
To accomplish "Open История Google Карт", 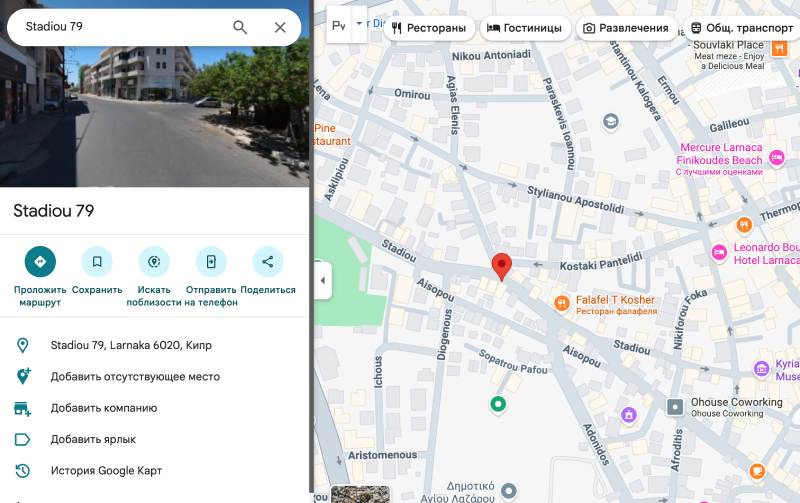I will [x=106, y=471].
